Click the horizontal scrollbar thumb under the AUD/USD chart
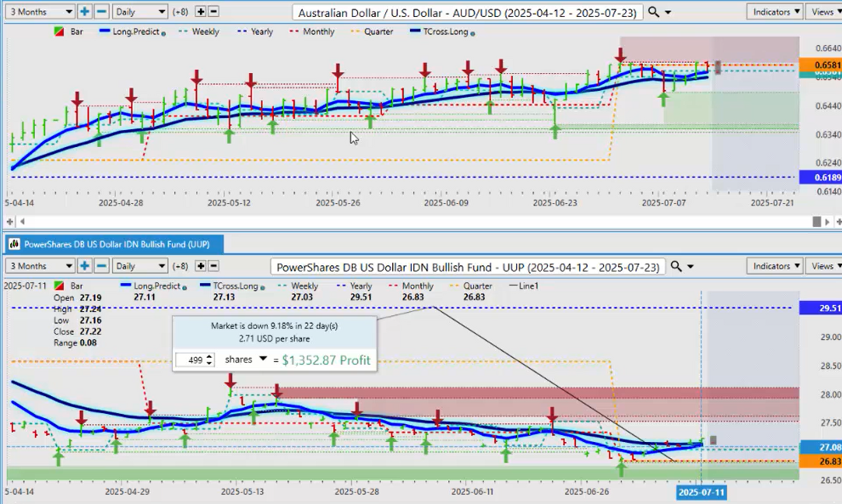Screen dimensions: 842x504 pos(817,221)
